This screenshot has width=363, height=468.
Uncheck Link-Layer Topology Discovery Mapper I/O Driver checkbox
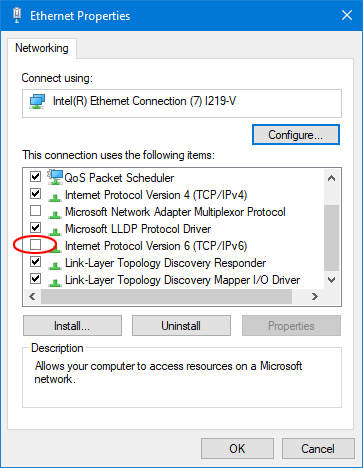35,279
